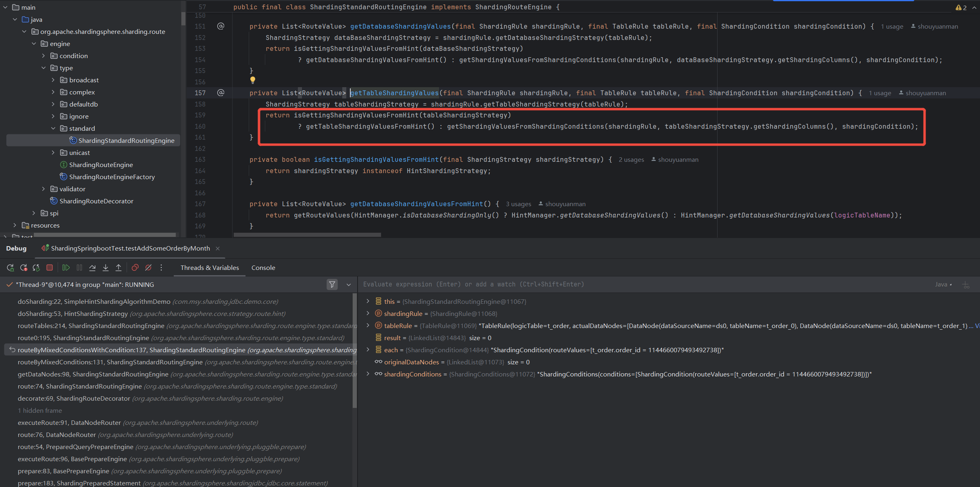Click the '2 usages' inlay hint link

(631, 160)
